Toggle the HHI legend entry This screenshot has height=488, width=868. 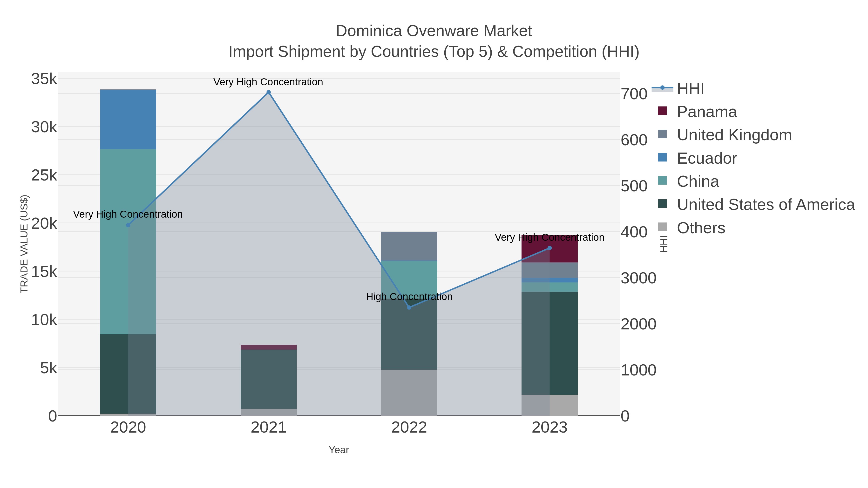pyautogui.click(x=678, y=89)
